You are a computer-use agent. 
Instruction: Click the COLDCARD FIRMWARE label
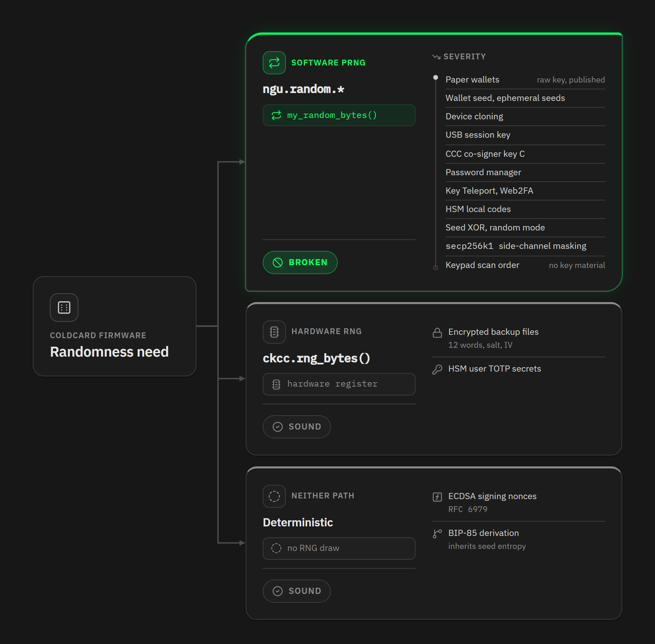(98, 335)
